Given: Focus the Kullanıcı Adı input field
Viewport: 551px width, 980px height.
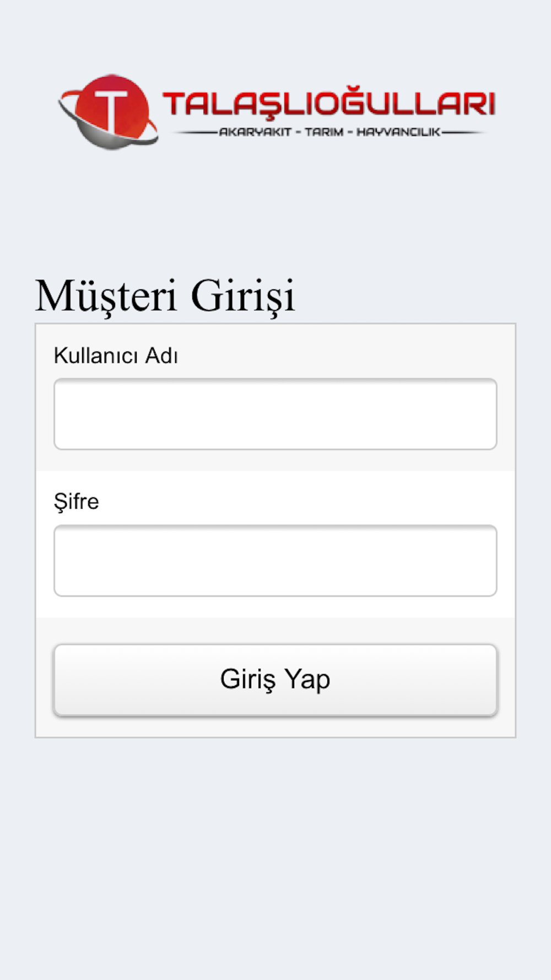Looking at the screenshot, I should click(x=275, y=414).
